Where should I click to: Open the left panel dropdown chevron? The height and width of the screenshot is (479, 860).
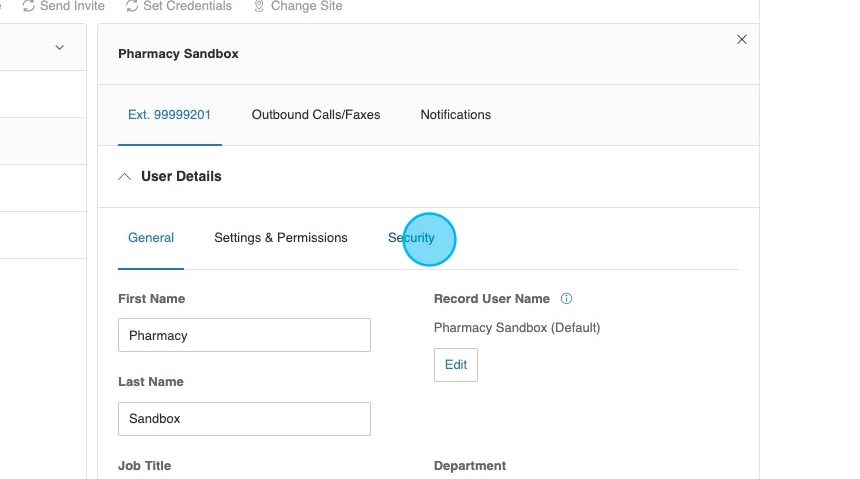tap(59, 47)
